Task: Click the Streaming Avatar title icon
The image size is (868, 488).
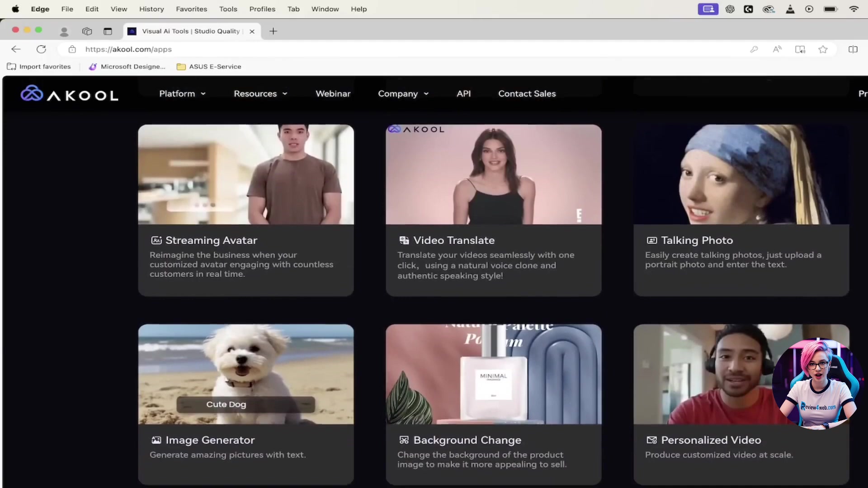Action: click(x=156, y=240)
